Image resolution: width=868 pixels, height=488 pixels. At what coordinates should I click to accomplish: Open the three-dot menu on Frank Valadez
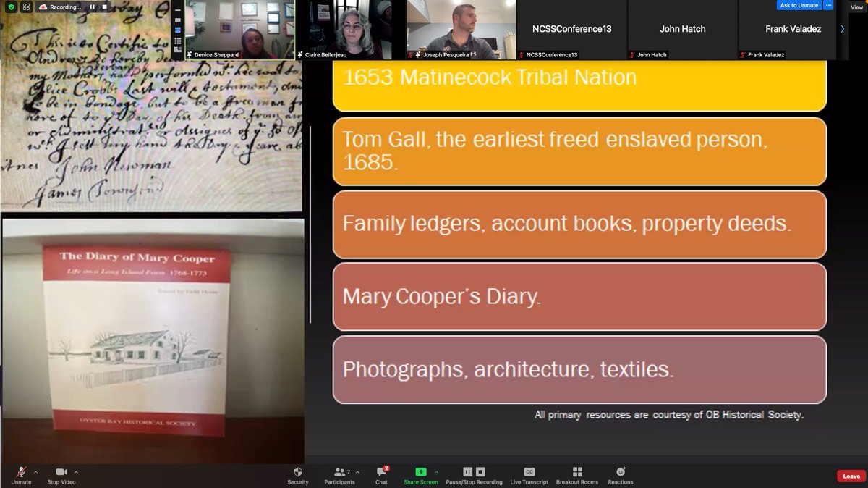830,5
